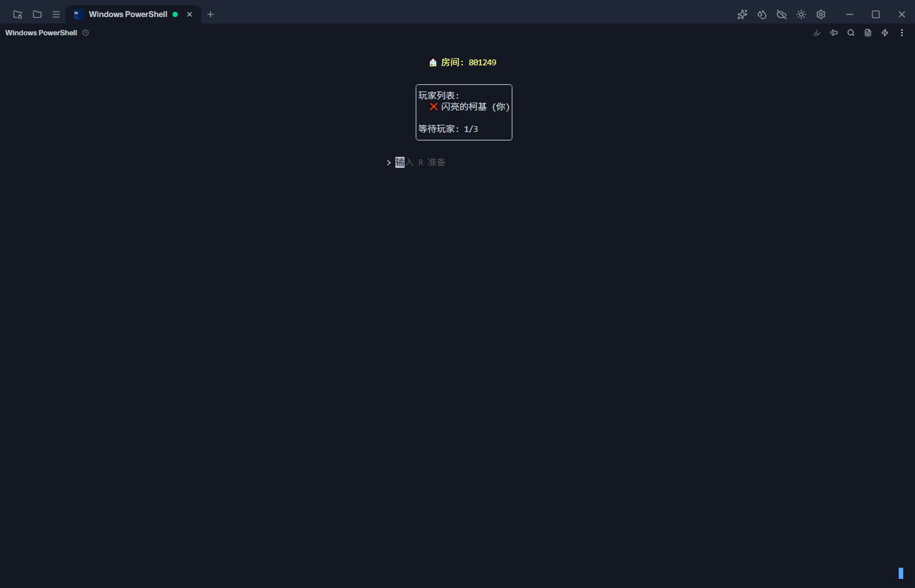Click the sparkle AI assistant icon
This screenshot has width=915, height=588.
pyautogui.click(x=742, y=14)
